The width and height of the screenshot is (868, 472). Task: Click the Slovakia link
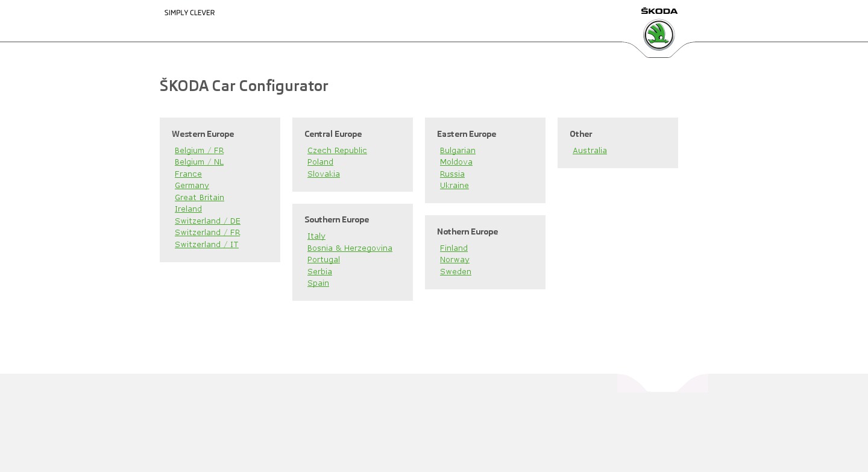324,174
